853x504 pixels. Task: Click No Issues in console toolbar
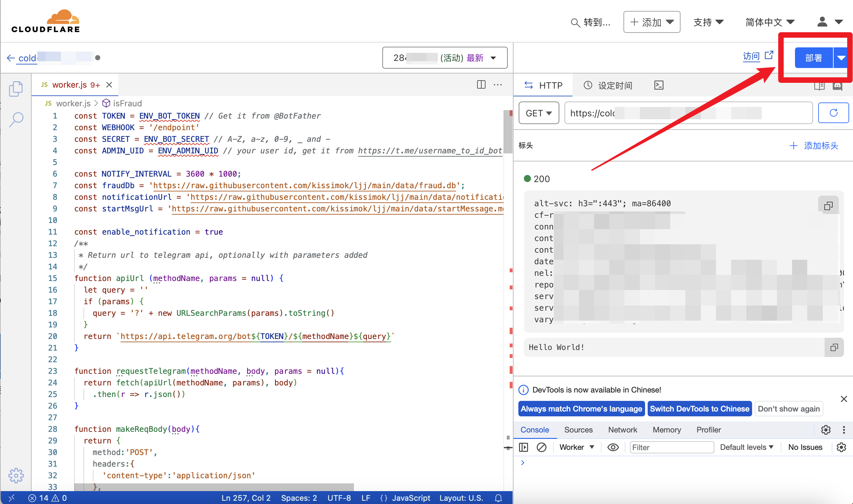805,447
